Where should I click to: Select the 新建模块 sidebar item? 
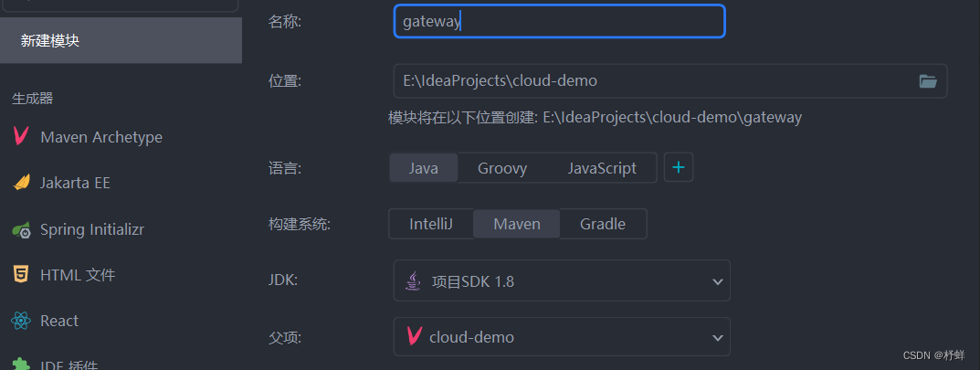(x=121, y=40)
